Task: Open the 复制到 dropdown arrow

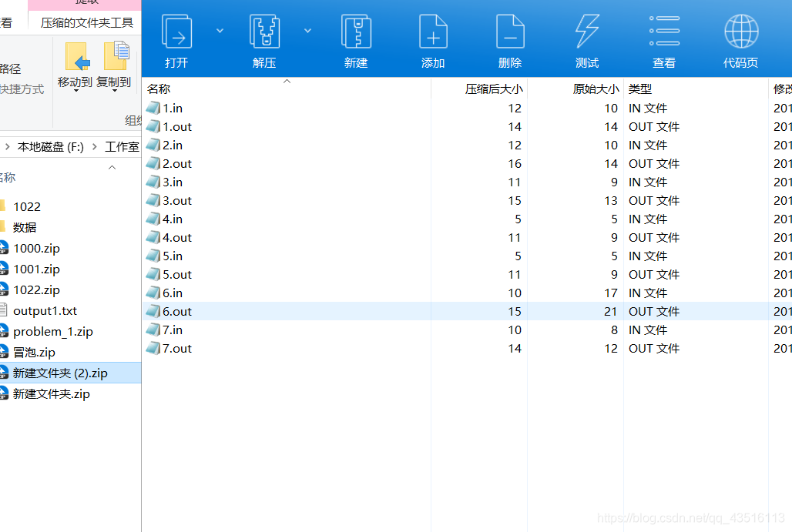Action: [x=114, y=91]
